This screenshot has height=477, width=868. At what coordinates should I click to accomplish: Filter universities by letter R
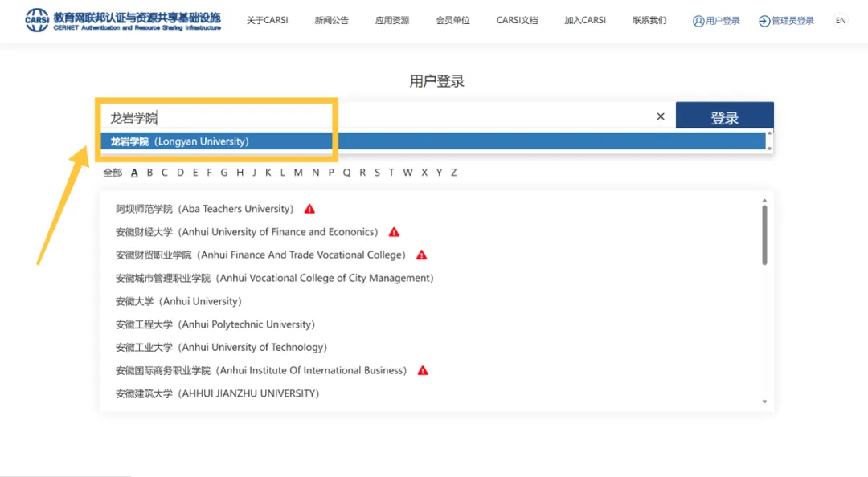pos(362,173)
